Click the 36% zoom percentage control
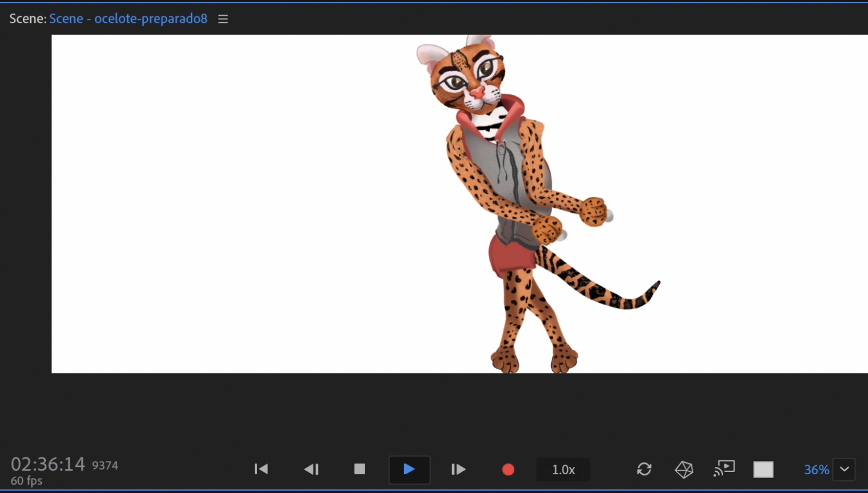This screenshot has width=868, height=493. pyautogui.click(x=816, y=469)
